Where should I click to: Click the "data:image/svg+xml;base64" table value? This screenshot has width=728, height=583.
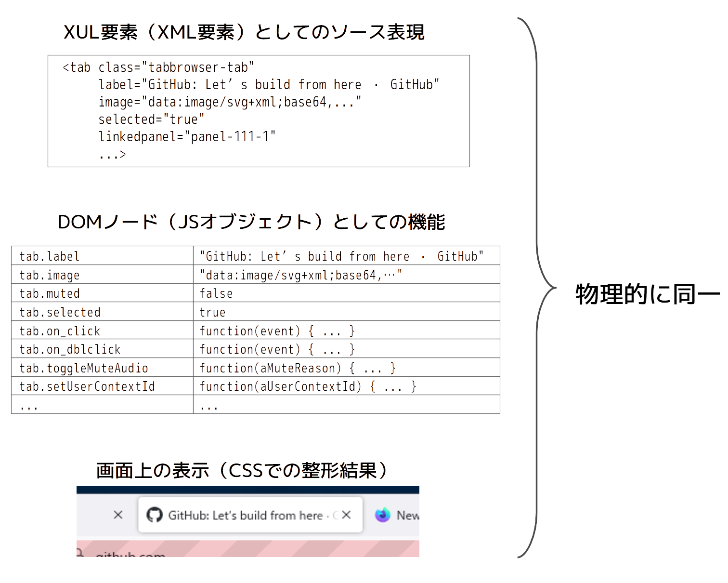click(301, 275)
